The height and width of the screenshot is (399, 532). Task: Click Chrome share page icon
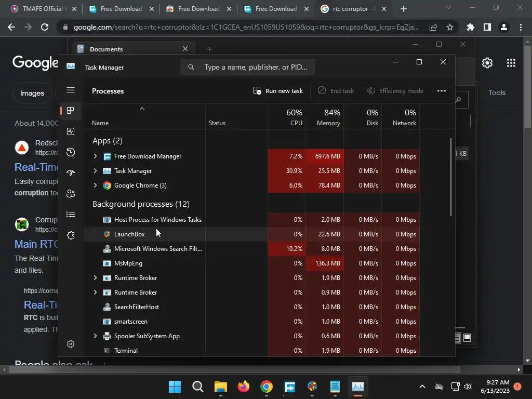tap(433, 27)
